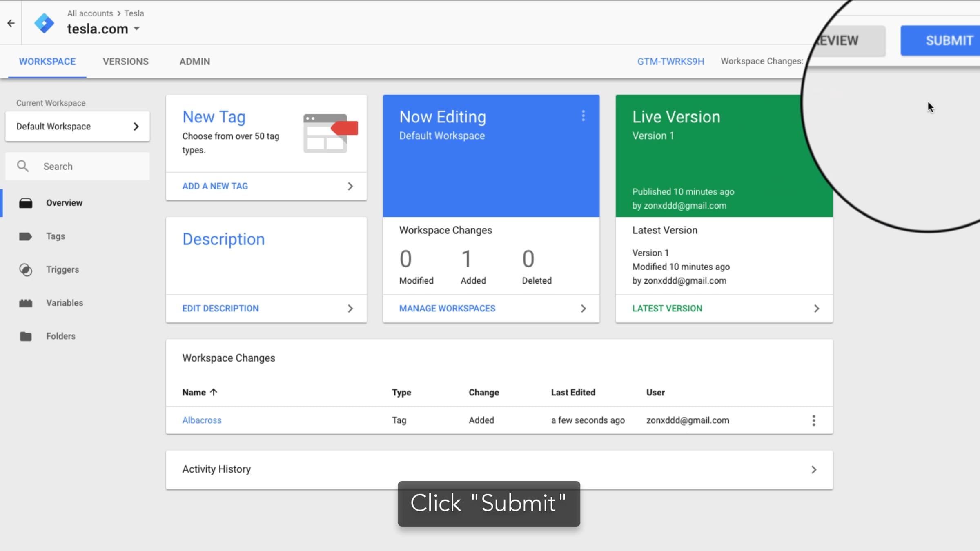Viewport: 980px width, 551px height.
Task: Click the Folders icon
Action: coord(26,336)
